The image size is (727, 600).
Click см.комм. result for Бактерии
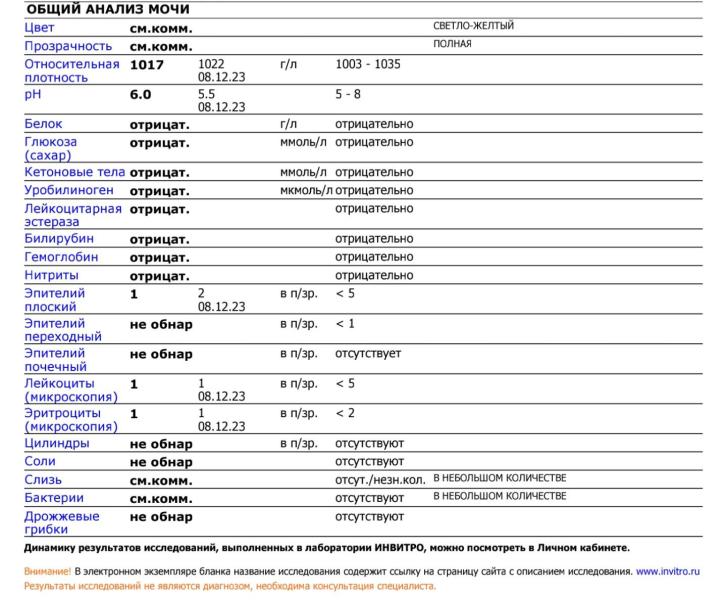point(161,499)
